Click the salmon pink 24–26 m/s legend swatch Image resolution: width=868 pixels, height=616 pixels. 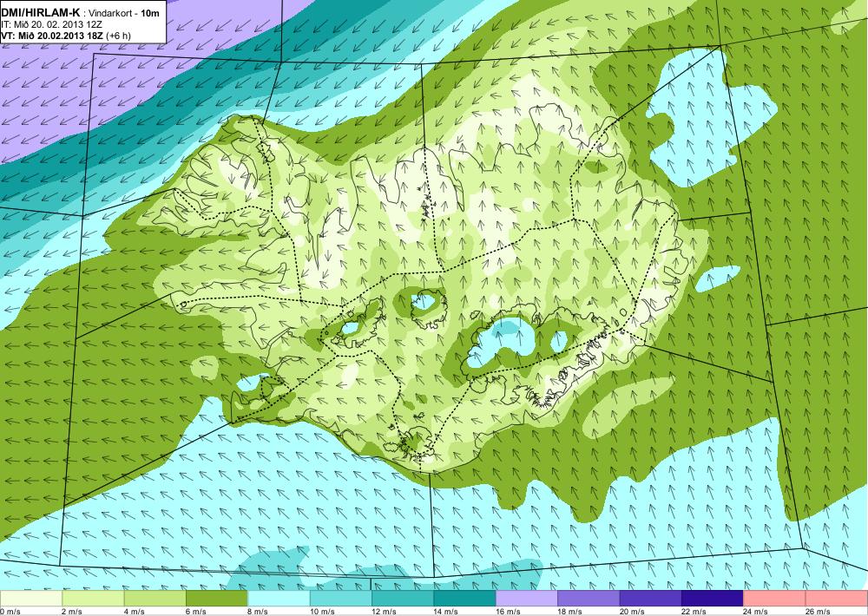pyautogui.click(x=775, y=599)
